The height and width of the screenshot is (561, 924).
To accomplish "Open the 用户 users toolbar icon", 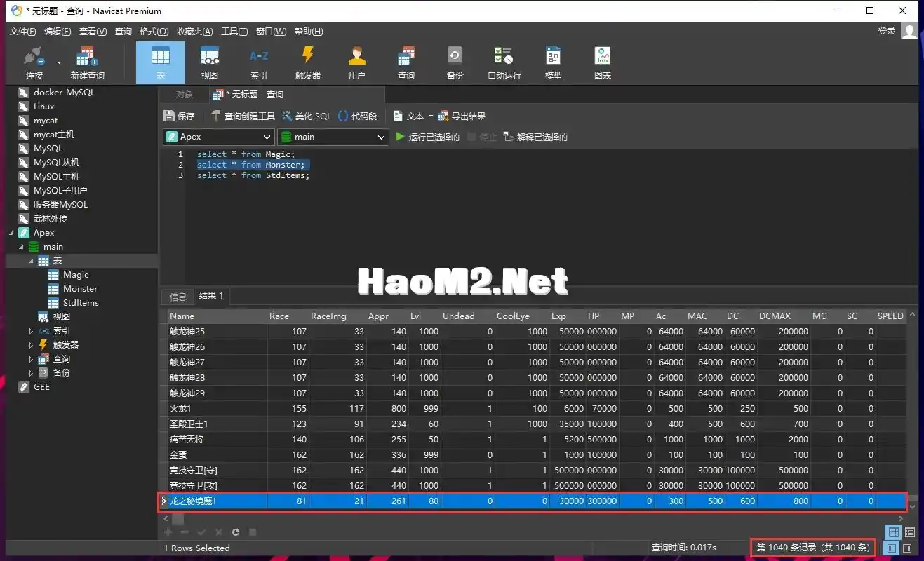I will (x=356, y=63).
